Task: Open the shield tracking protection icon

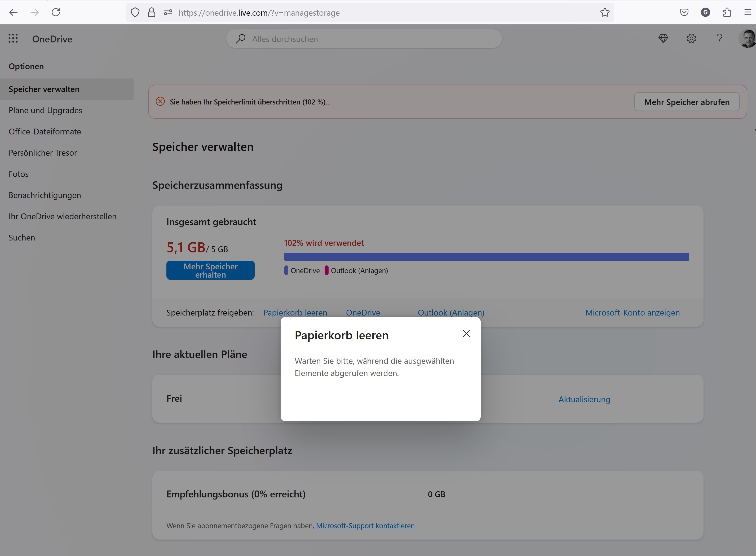Action: coord(135,12)
